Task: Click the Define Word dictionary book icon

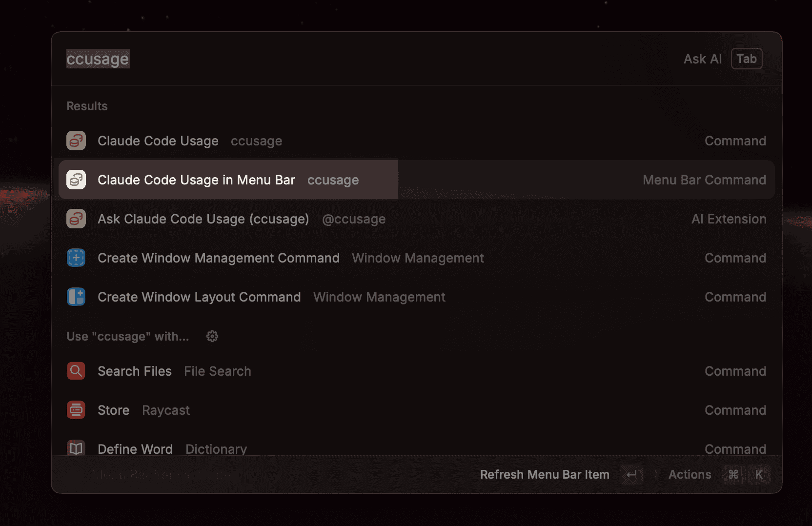Action: coord(76,448)
